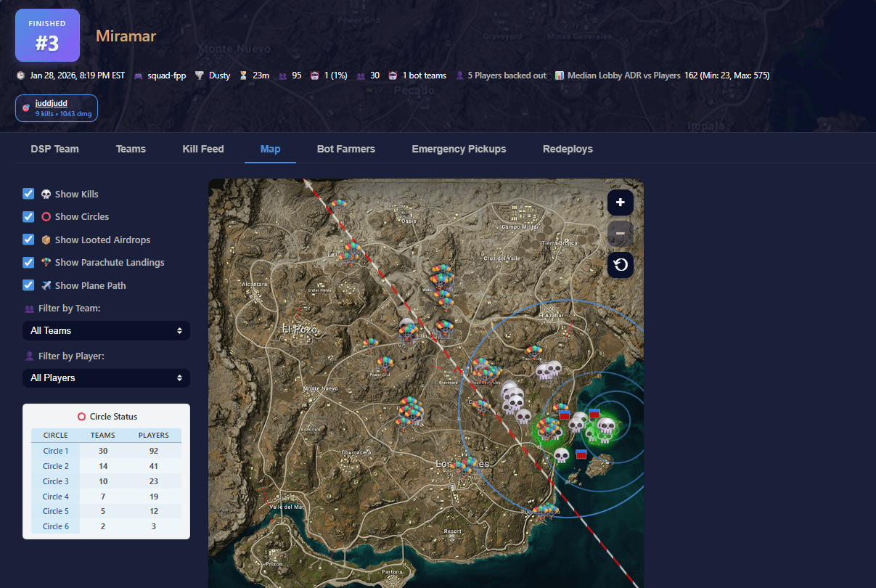
Task: Zoom in the map with plus button
Action: tap(620, 203)
